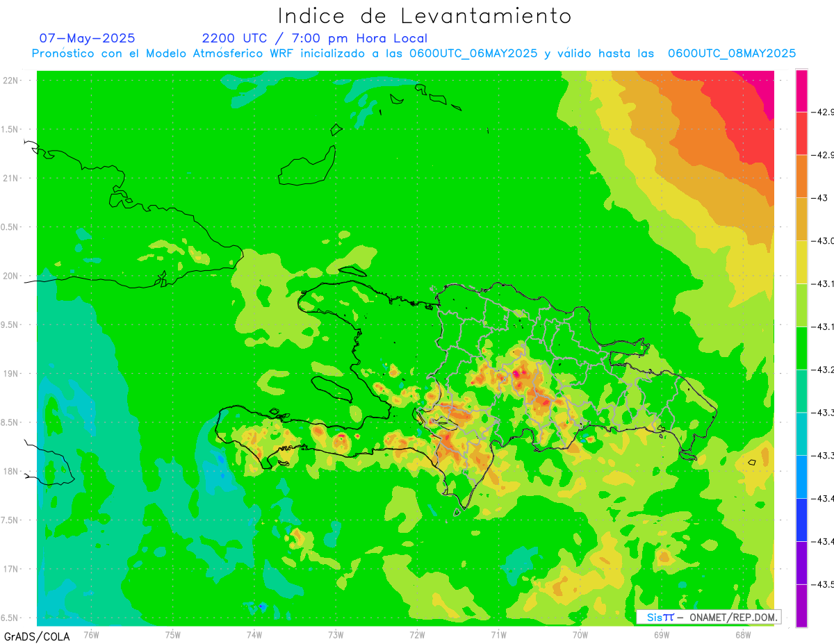Click the '70W' longitude axis label
The width and height of the screenshot is (834, 644).
point(580,634)
